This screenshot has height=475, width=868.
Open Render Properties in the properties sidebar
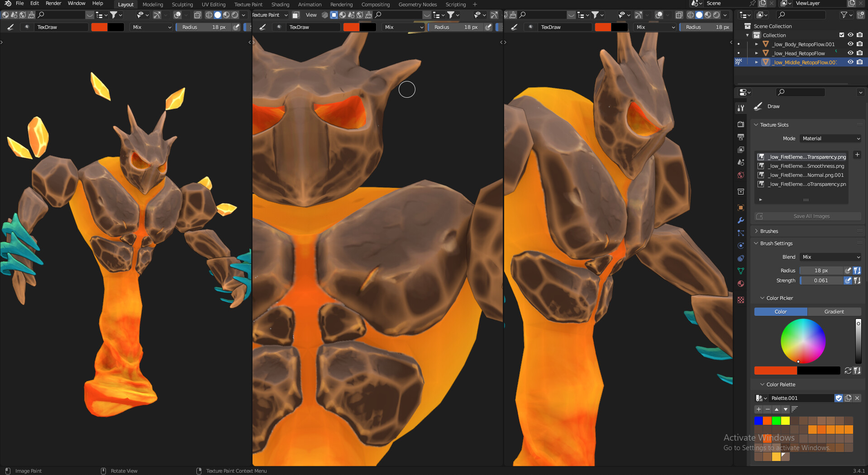[741, 124]
